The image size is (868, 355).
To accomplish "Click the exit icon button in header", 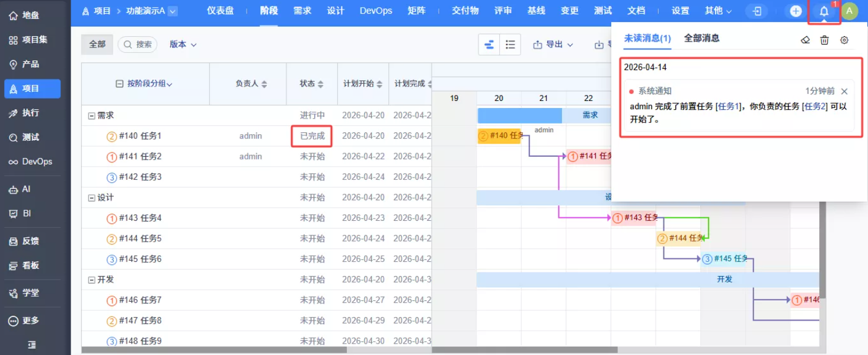I will tap(757, 11).
